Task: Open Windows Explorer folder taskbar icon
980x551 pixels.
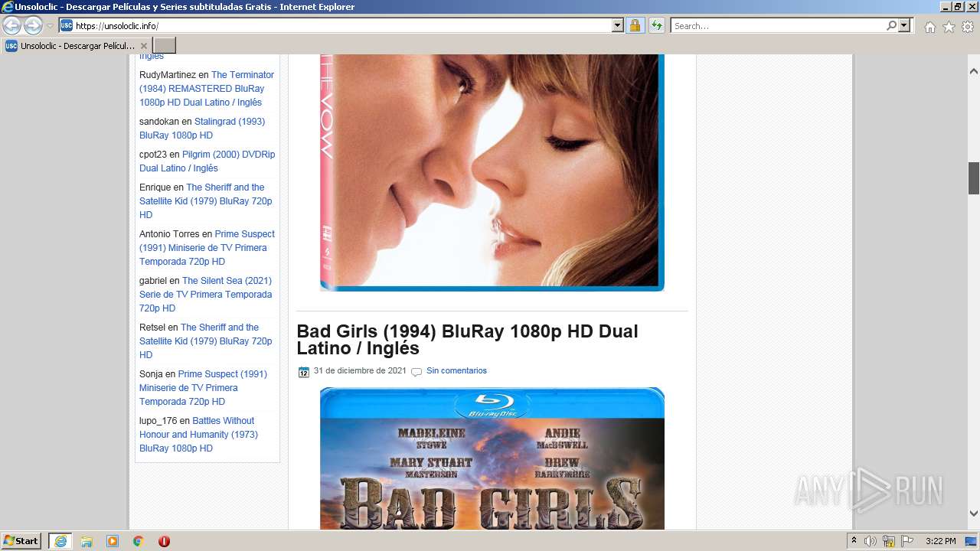Action: [x=87, y=541]
